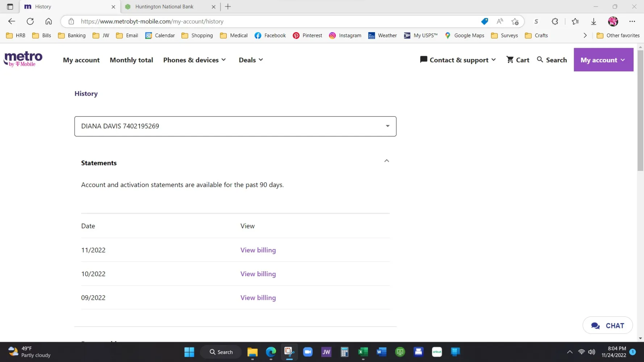Viewport: 644px width, 362px height.
Task: Add this page to favorites star icon
Action: [x=515, y=21]
